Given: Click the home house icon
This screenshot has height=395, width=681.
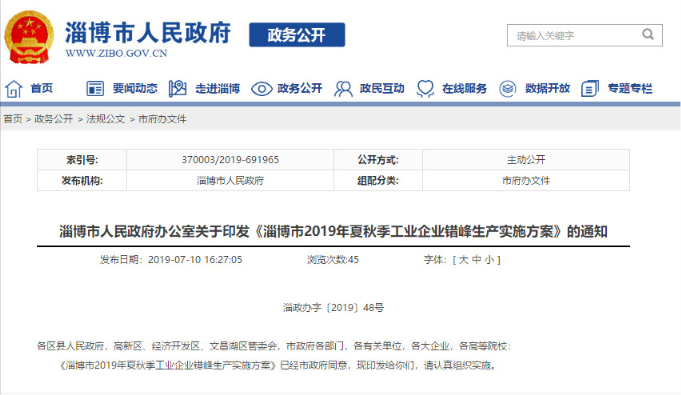Looking at the screenshot, I should click(x=13, y=89).
